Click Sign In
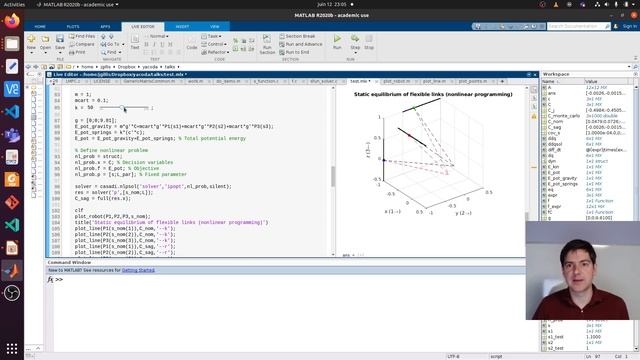Screen dimensions: 640x360 click(629, 26)
